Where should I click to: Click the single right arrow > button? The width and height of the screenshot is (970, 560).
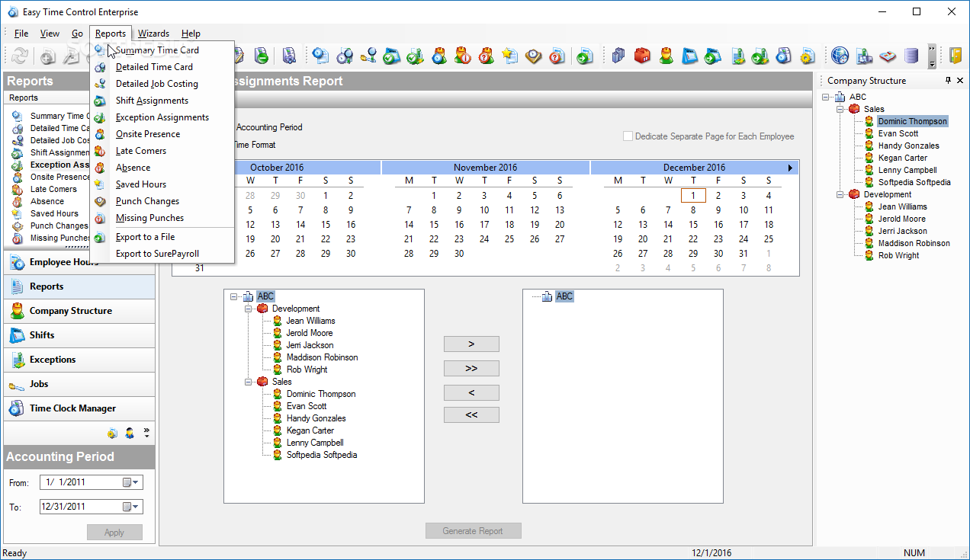pyautogui.click(x=471, y=344)
